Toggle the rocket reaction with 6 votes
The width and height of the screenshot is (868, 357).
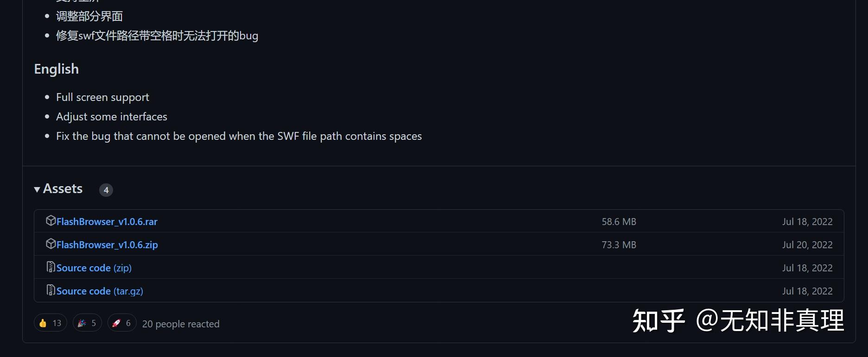(122, 323)
